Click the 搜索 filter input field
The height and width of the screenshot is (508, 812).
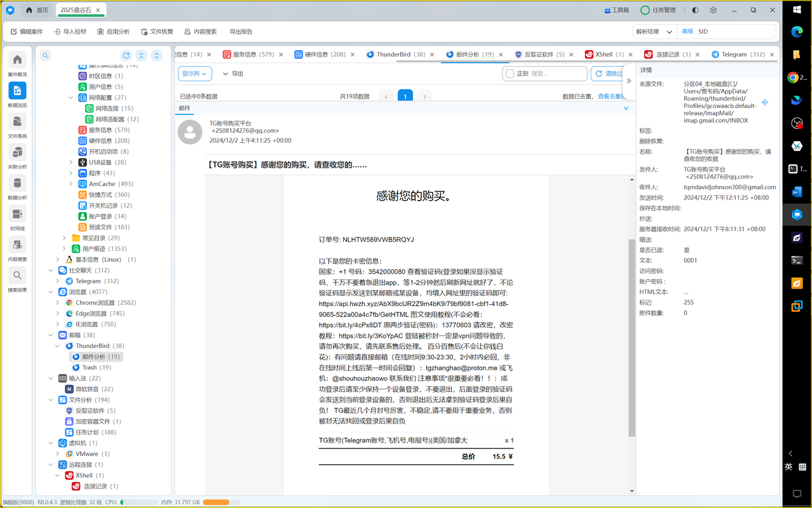click(557, 74)
